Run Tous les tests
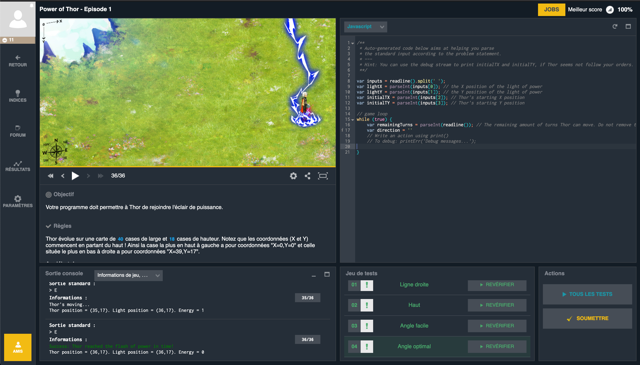640x365 pixels. pyautogui.click(x=587, y=294)
